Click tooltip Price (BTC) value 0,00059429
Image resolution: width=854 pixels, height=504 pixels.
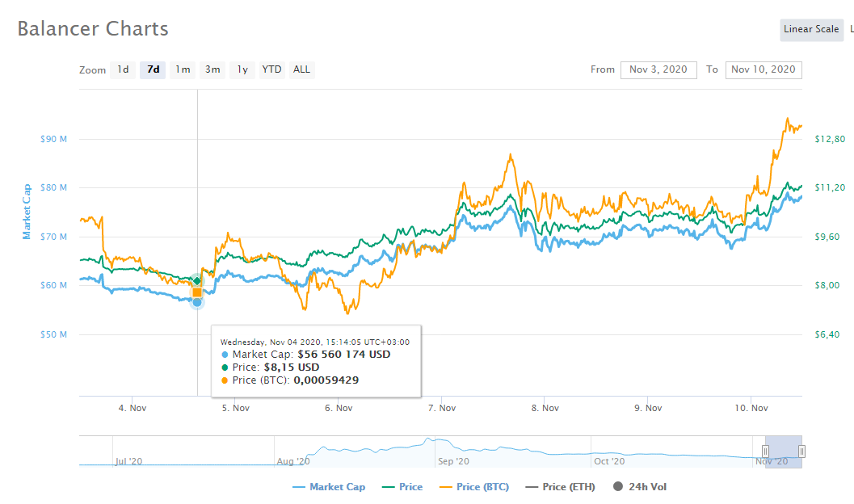[x=326, y=380]
